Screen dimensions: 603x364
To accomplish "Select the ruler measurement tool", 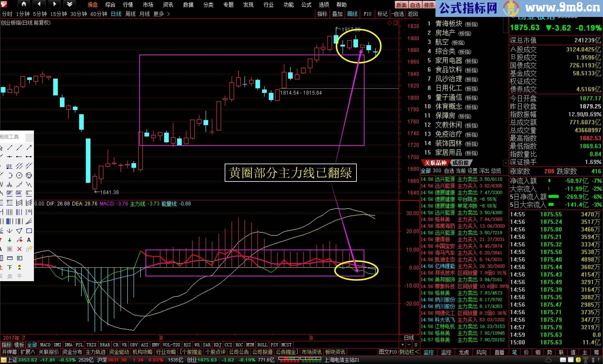I will [x=10, y=258].
